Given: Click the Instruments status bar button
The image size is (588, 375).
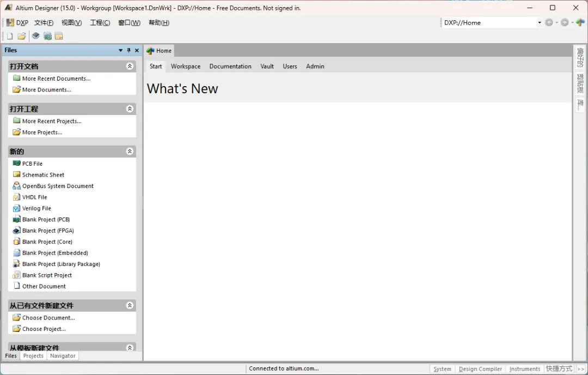Looking at the screenshot, I should point(525,369).
